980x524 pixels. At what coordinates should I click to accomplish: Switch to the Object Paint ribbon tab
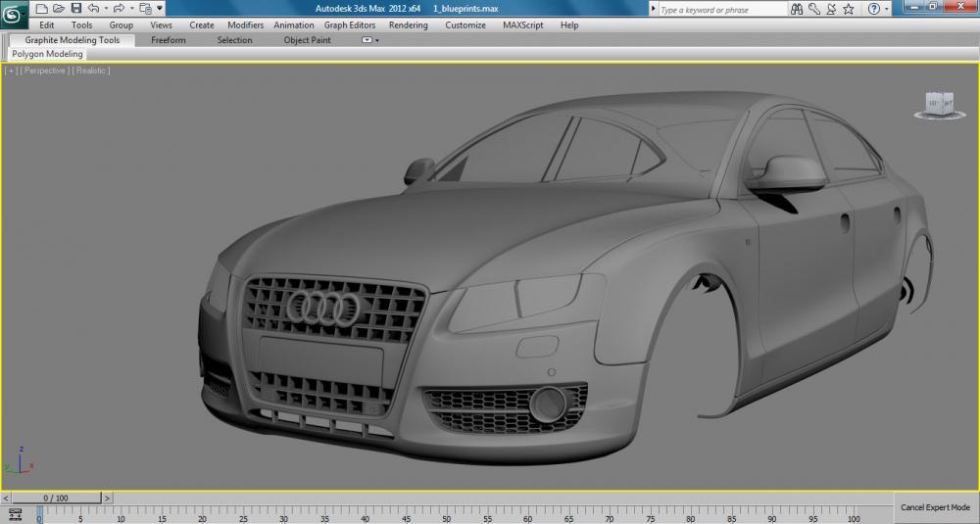click(307, 40)
